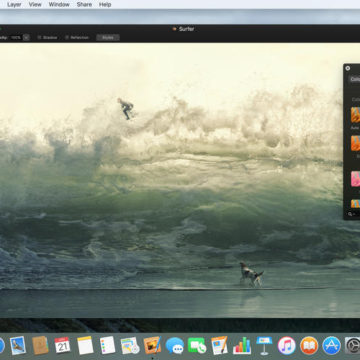Select the second orange effect thumbnail

pos(355,143)
